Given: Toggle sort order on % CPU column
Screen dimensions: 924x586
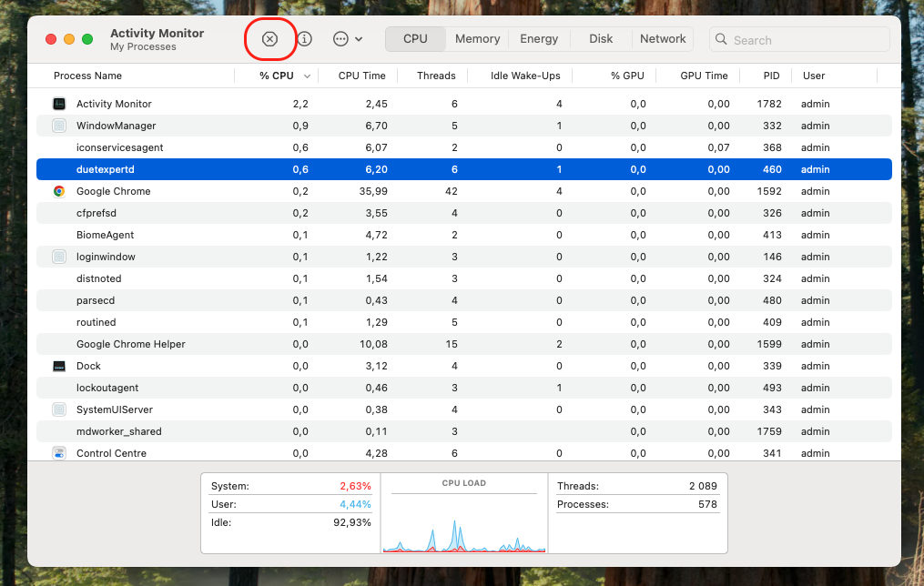Looking at the screenshot, I should pyautogui.click(x=277, y=76).
